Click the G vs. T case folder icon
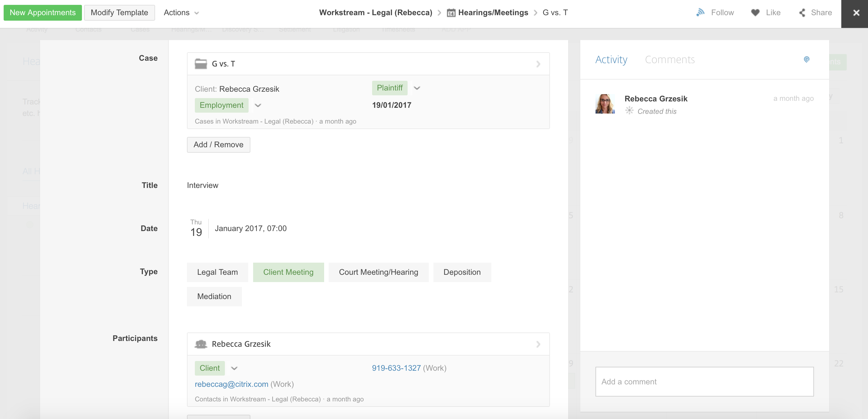Screen dimensions: 868x419 coord(201,64)
